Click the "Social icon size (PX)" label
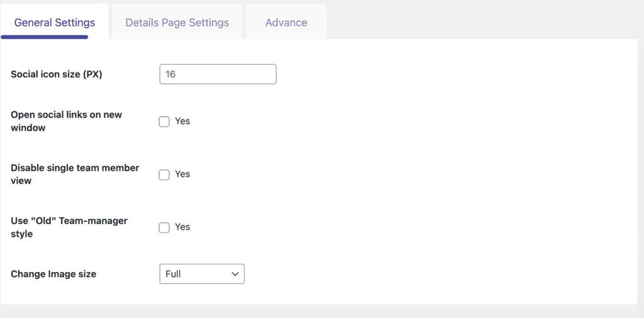 (x=56, y=74)
